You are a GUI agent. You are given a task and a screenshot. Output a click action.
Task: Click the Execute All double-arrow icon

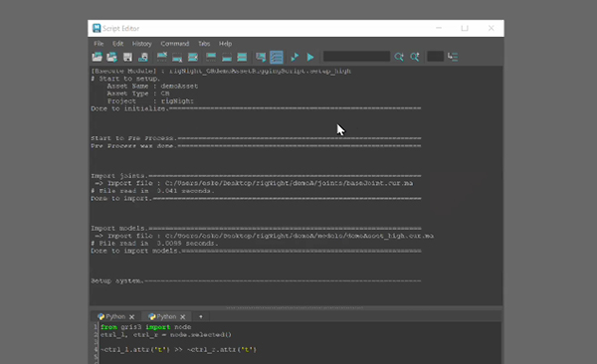pyautogui.click(x=295, y=57)
